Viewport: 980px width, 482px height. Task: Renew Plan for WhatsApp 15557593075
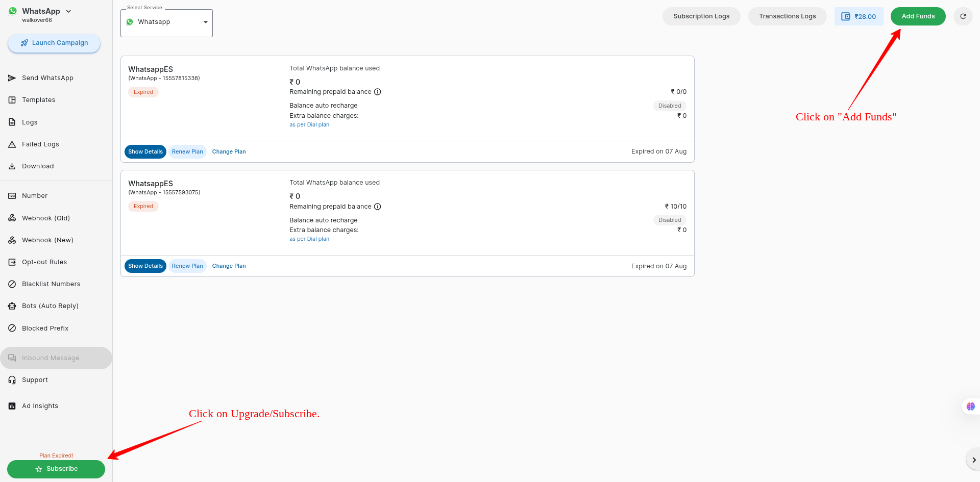point(187,266)
